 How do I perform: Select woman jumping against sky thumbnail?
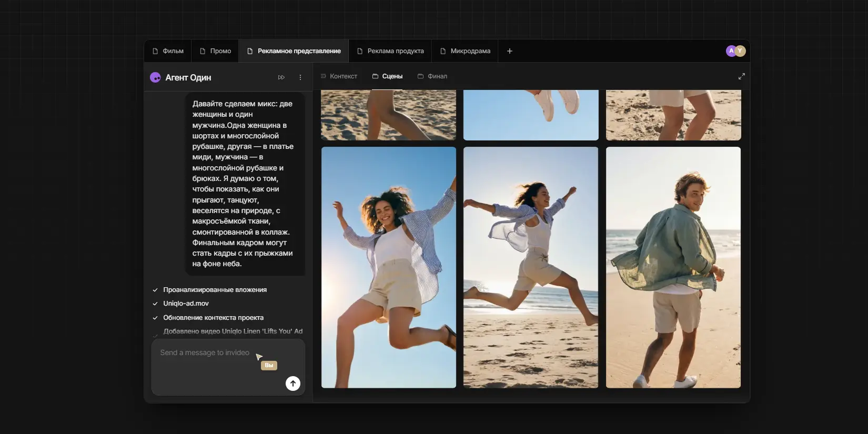point(389,267)
